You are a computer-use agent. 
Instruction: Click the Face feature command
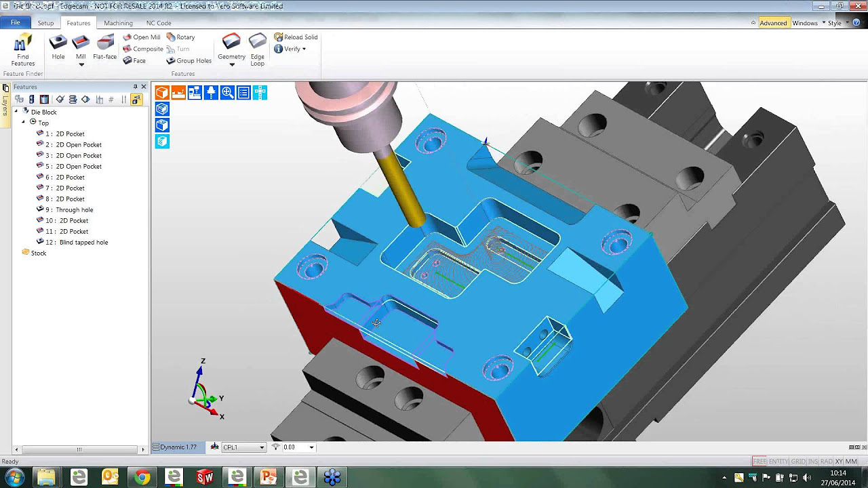tap(134, 60)
